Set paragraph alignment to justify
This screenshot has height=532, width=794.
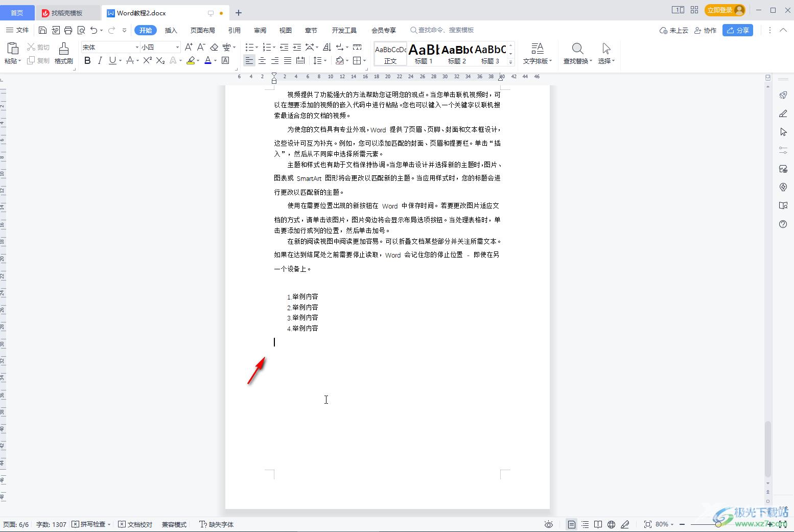[x=288, y=60]
